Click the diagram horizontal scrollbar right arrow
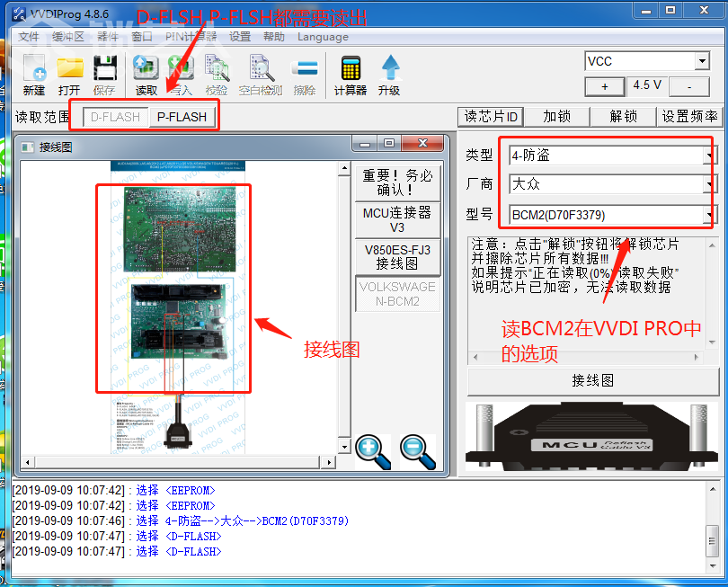The width and height of the screenshot is (728, 587). click(x=329, y=462)
